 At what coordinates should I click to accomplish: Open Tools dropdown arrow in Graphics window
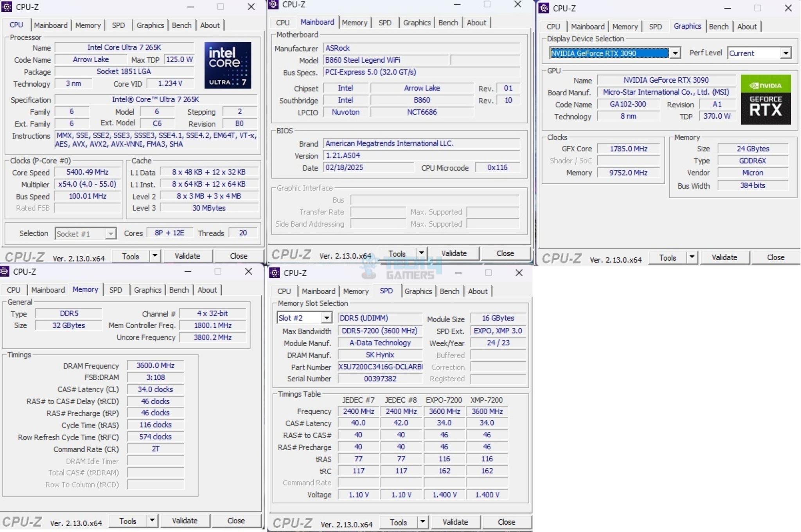click(692, 257)
